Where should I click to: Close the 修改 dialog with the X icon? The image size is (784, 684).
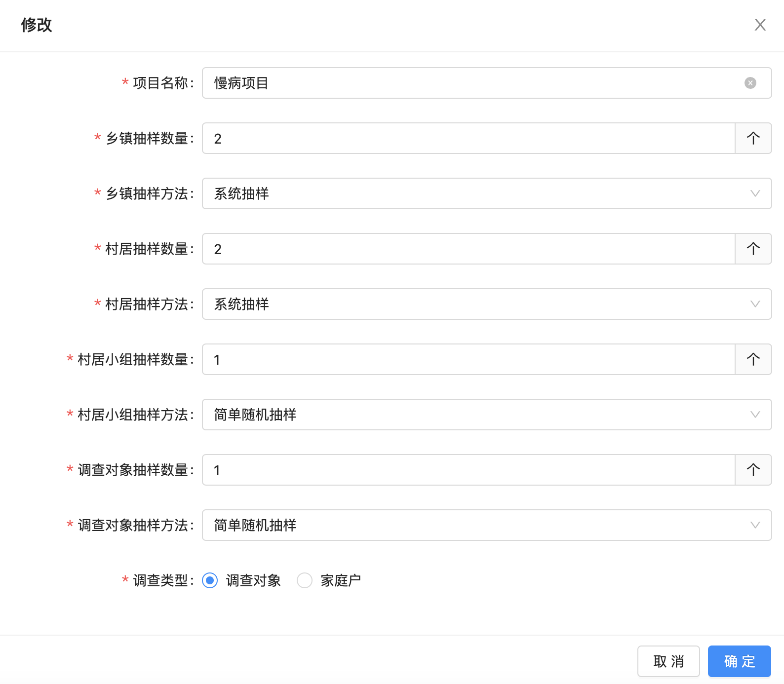[760, 25]
